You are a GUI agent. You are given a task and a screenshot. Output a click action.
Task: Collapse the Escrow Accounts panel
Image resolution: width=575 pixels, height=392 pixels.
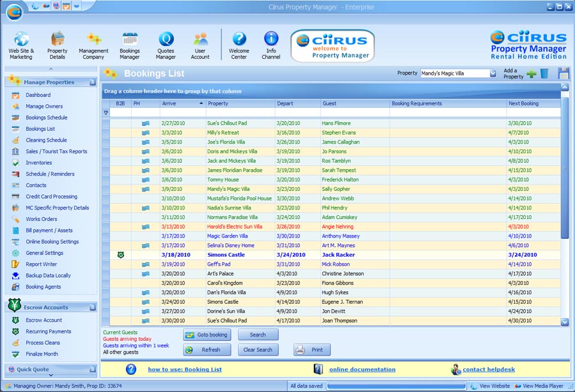[93, 307]
